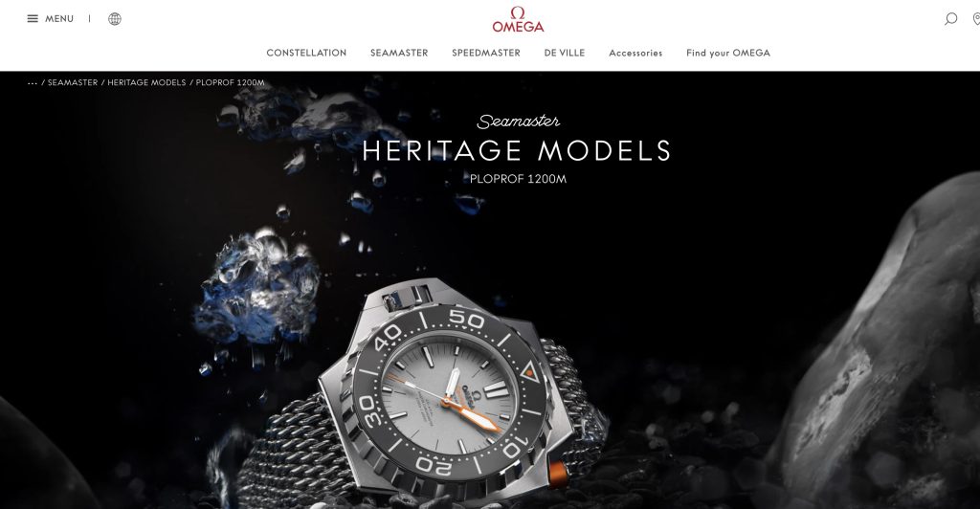Go home via the red OMEGA logo
This screenshot has height=509, width=980.
(518, 20)
